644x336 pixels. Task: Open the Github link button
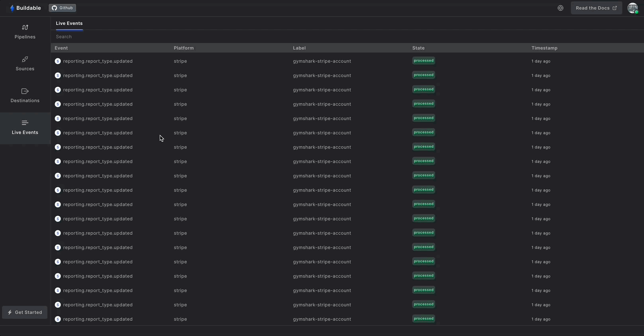coord(62,8)
